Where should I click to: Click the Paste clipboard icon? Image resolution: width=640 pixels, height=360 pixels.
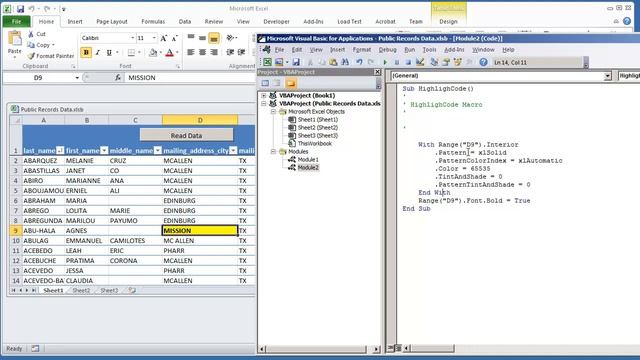click(x=15, y=38)
